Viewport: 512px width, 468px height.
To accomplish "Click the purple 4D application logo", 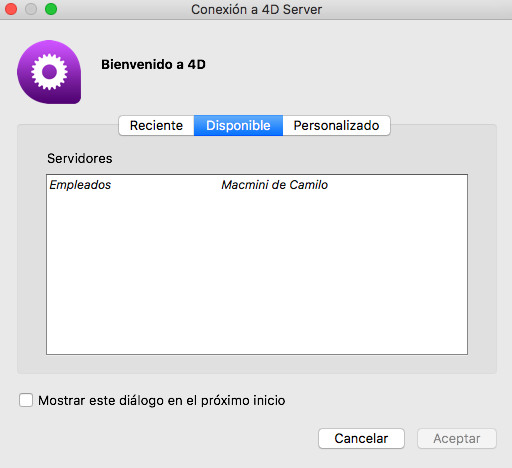I will (x=49, y=72).
